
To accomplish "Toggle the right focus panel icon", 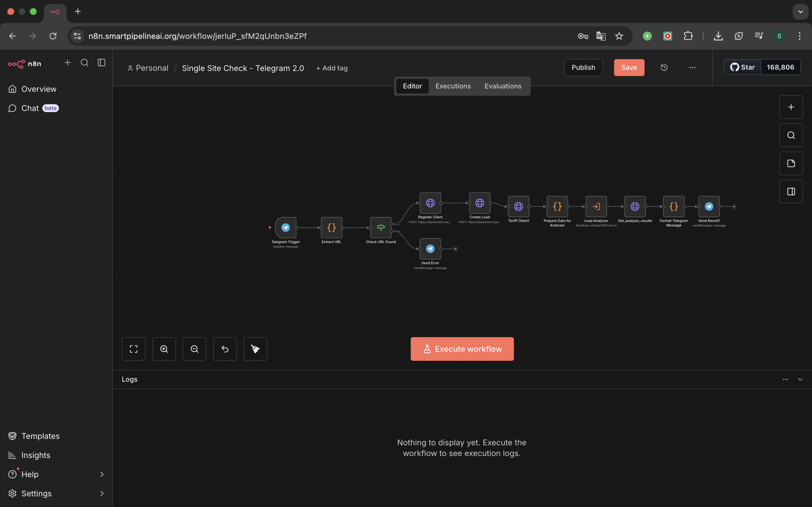I will [791, 192].
